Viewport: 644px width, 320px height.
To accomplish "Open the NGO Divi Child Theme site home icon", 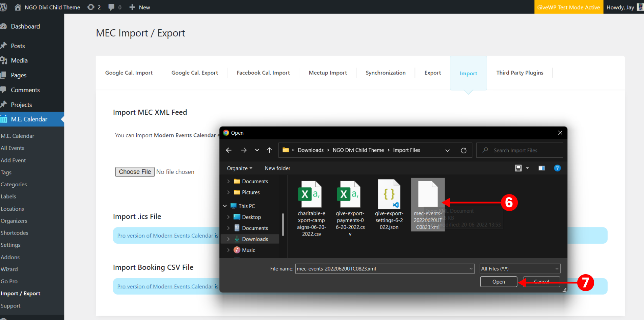I will click(x=18, y=7).
